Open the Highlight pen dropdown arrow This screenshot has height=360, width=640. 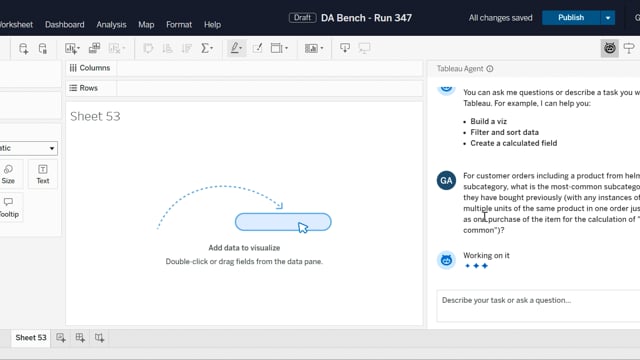click(x=241, y=49)
